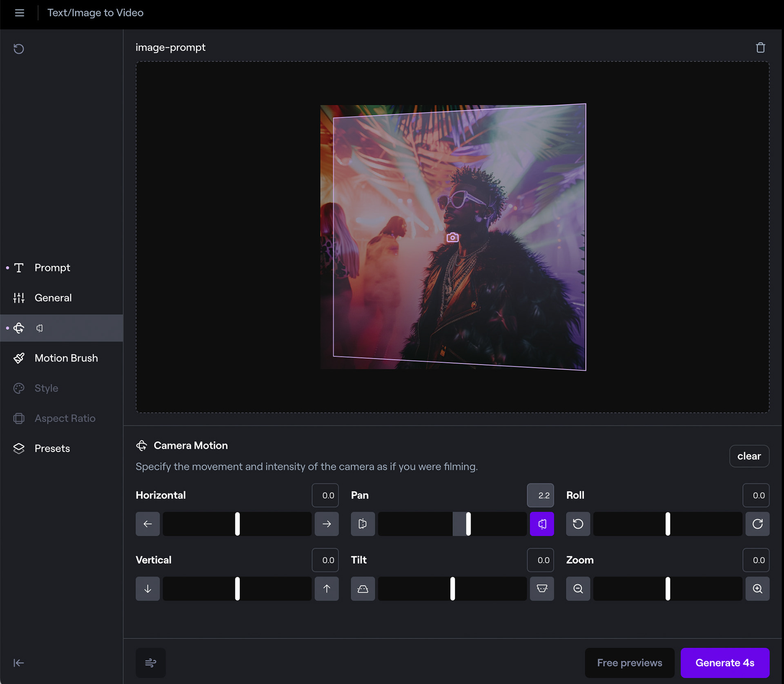Click the camera icon on the image
Image resolution: width=784 pixels, height=684 pixels.
pyautogui.click(x=452, y=237)
